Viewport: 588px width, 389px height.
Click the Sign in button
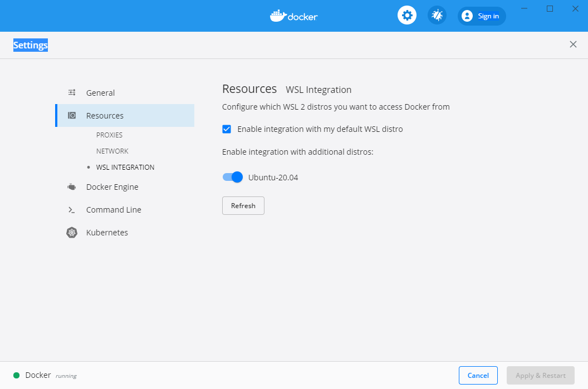482,16
